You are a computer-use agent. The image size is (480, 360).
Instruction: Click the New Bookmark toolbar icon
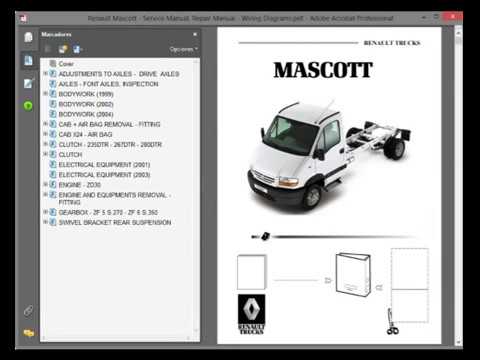pyautogui.click(x=62, y=49)
